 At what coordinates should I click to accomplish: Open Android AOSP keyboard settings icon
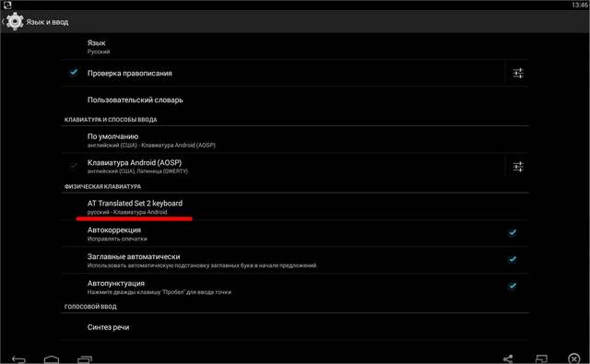pos(518,167)
